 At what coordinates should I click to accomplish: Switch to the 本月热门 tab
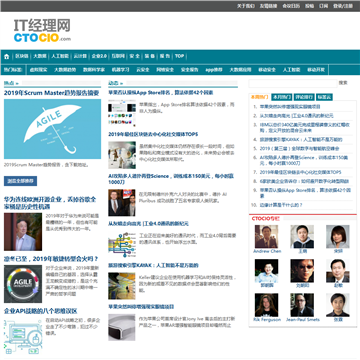281,97
